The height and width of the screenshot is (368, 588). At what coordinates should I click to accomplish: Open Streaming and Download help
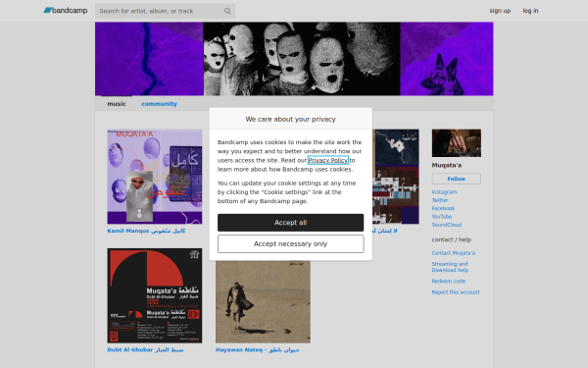click(x=450, y=267)
